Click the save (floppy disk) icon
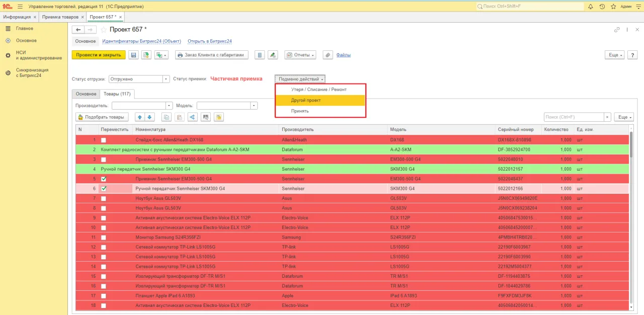The width and height of the screenshot is (644, 315). [x=134, y=55]
